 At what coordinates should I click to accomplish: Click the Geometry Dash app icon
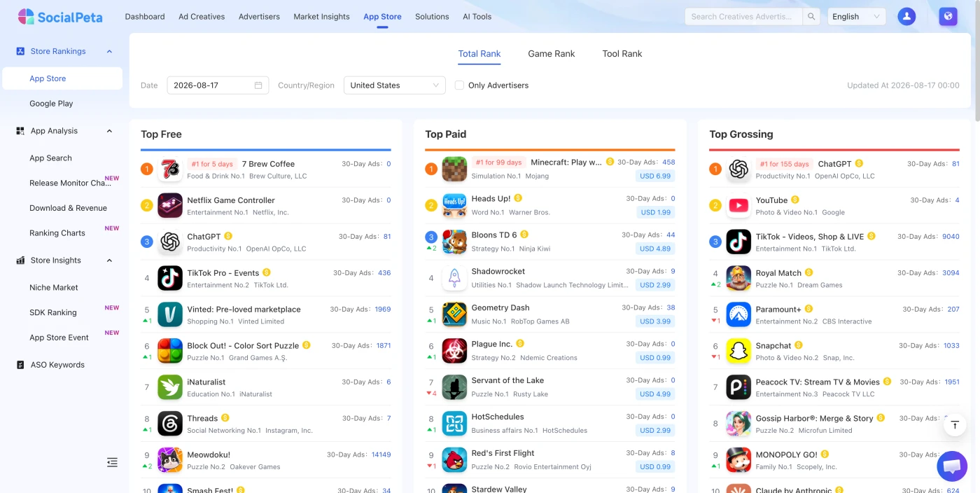[x=454, y=315]
